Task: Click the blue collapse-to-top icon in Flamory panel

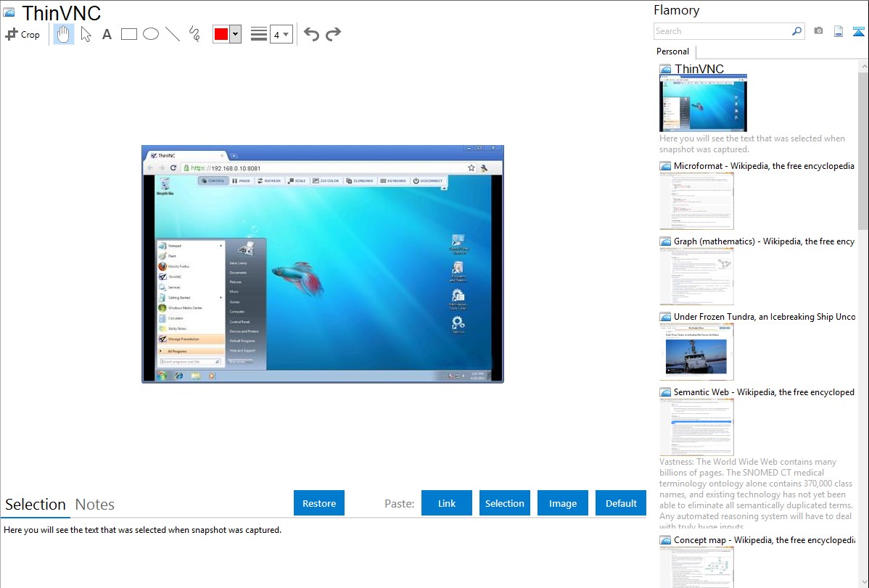Action: [858, 31]
